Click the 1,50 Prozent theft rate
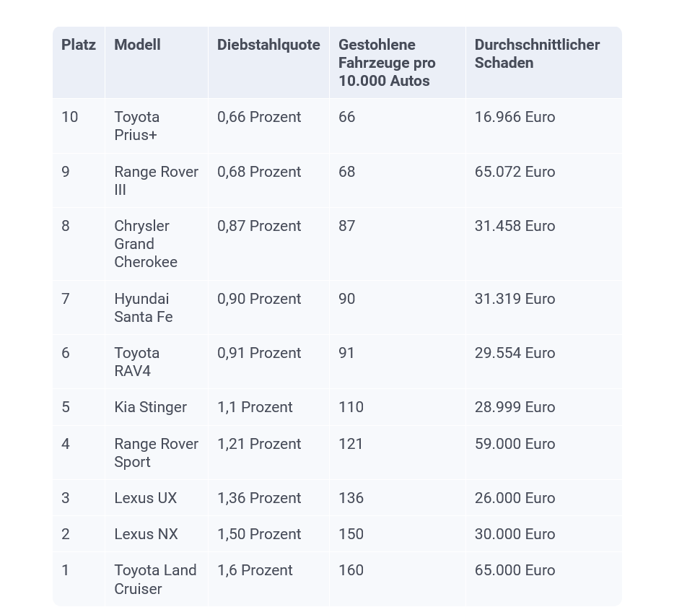700x607 pixels. click(259, 534)
